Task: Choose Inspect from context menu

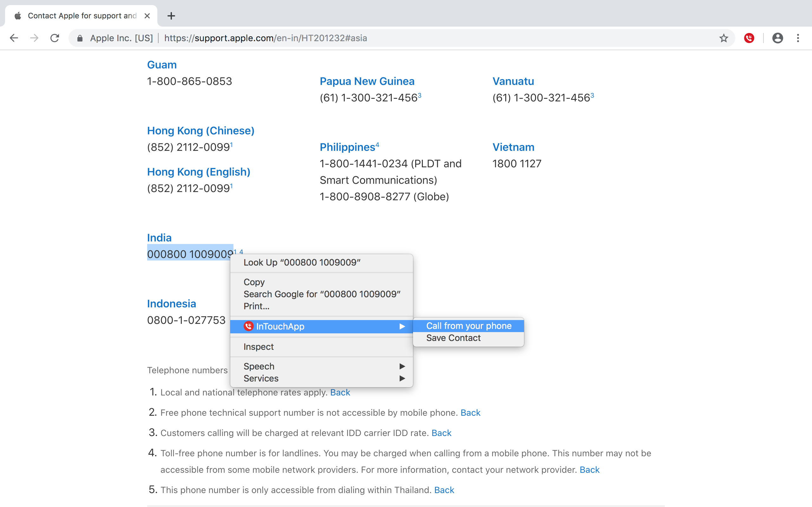Action: [259, 347]
